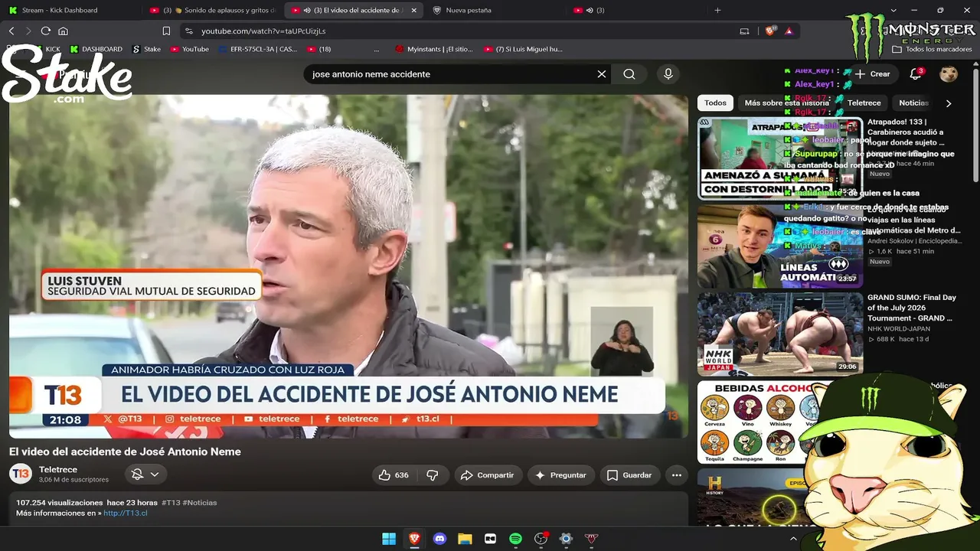Open OBS Studio from the taskbar
Screen dimensions: 980x551
point(541,539)
